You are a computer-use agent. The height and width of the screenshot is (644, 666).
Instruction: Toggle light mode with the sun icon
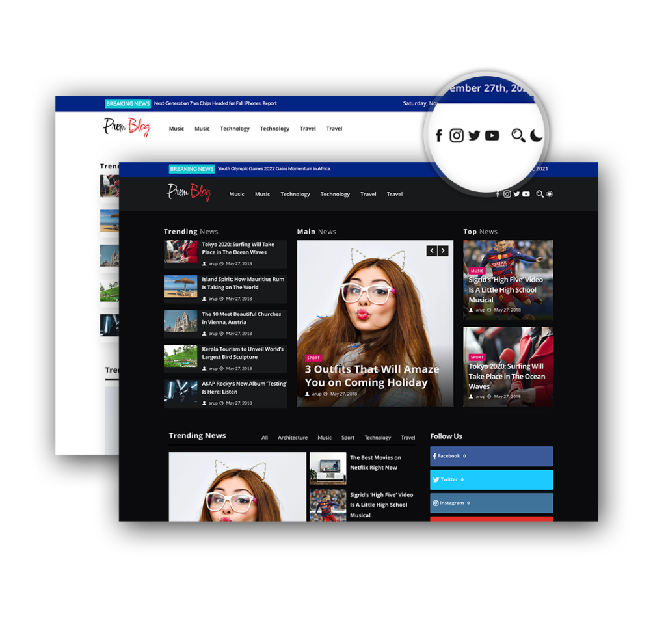(x=550, y=194)
